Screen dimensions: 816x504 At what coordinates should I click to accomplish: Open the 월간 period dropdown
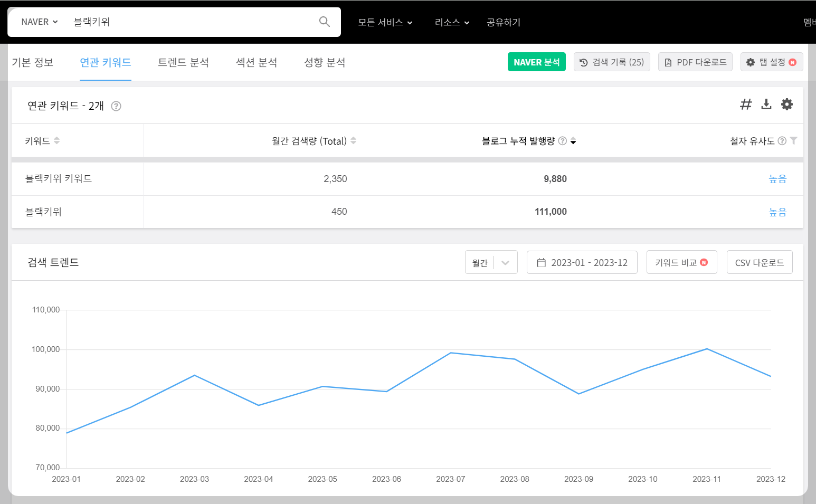pos(491,262)
